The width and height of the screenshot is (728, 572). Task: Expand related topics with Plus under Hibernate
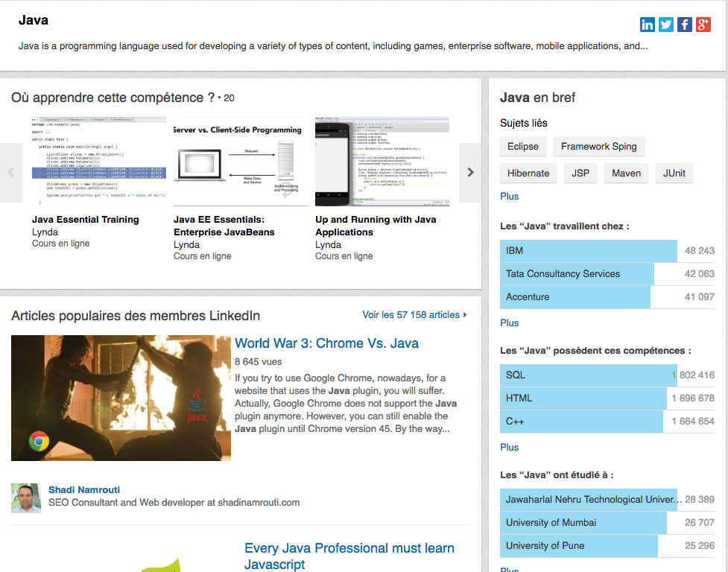tap(510, 197)
